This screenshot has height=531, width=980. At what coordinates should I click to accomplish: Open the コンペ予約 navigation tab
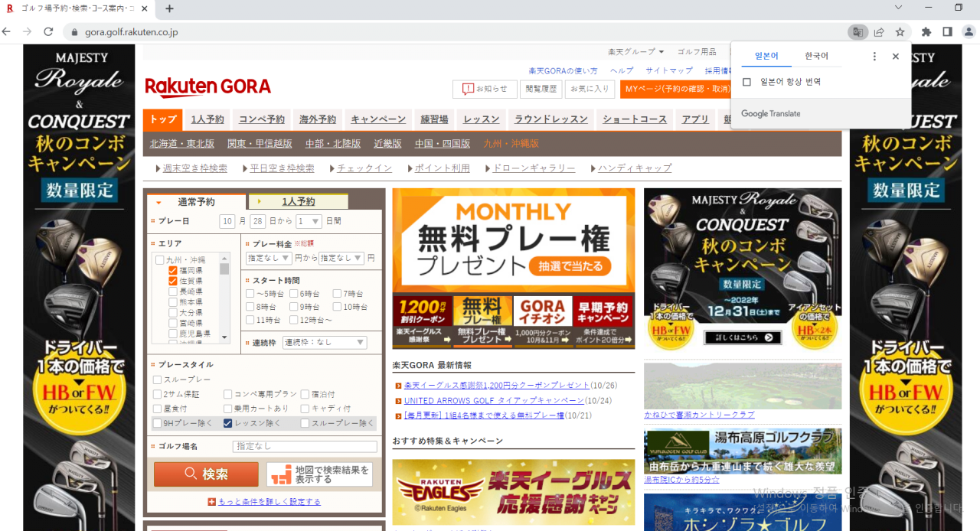coord(262,119)
